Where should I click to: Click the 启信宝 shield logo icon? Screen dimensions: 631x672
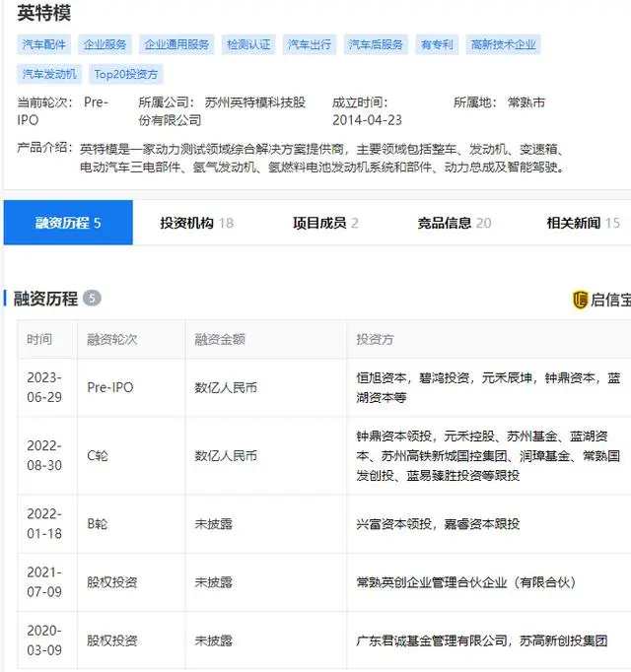(x=580, y=300)
